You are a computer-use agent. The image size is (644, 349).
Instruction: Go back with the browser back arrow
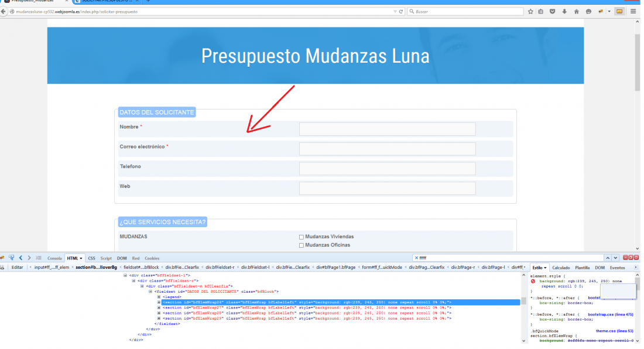coord(4,12)
